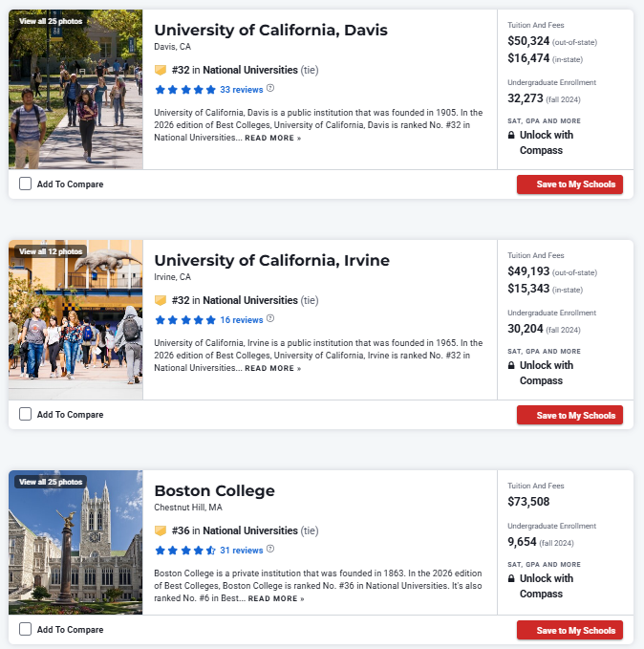Check Add To Compare for UC Davis
The width and height of the screenshot is (644, 649).
[x=25, y=184]
